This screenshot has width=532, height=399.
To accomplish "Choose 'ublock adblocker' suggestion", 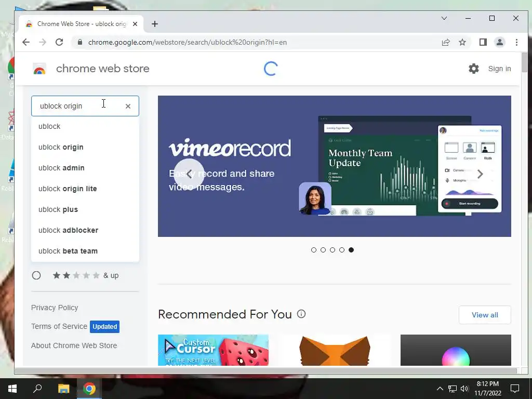I will pos(85,230).
